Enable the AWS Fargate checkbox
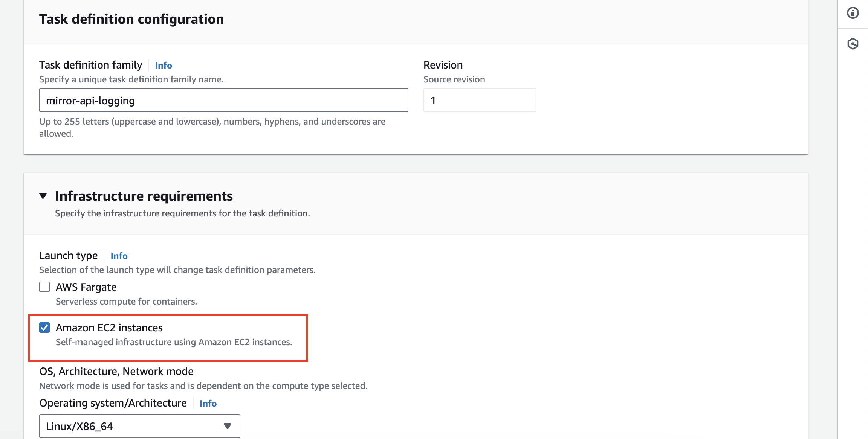 point(44,287)
